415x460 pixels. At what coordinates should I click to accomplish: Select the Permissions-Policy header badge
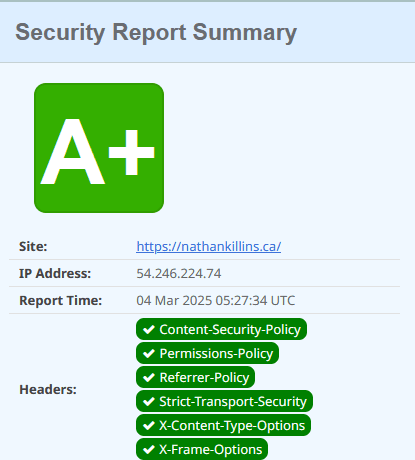click(x=207, y=353)
